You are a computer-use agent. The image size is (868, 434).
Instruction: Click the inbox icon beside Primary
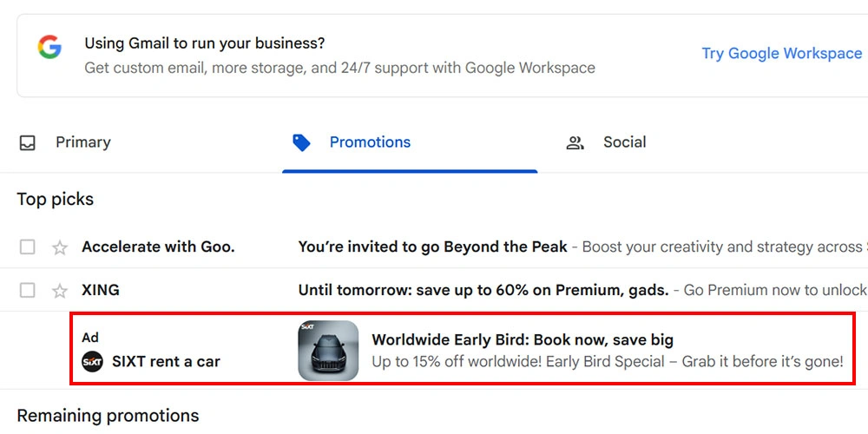28,143
